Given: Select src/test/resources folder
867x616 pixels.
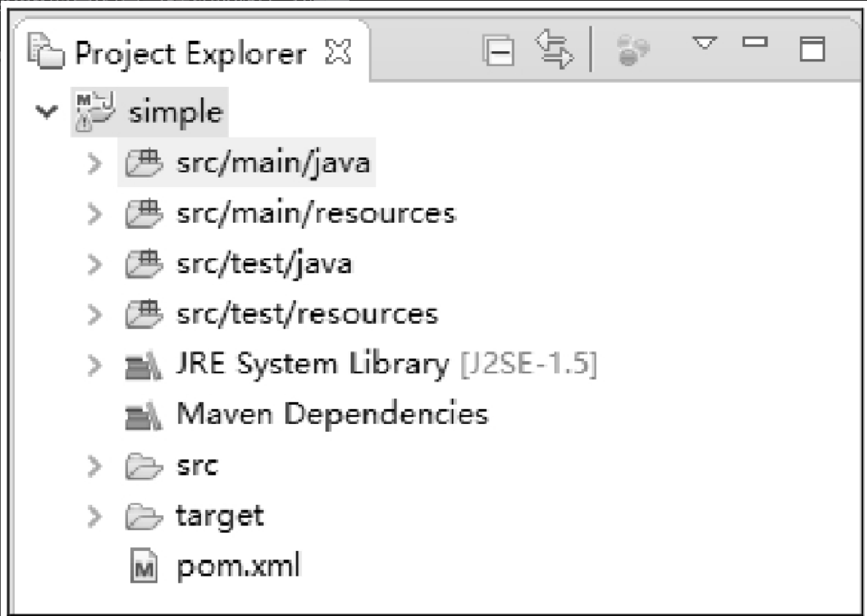Looking at the screenshot, I should 307,314.
